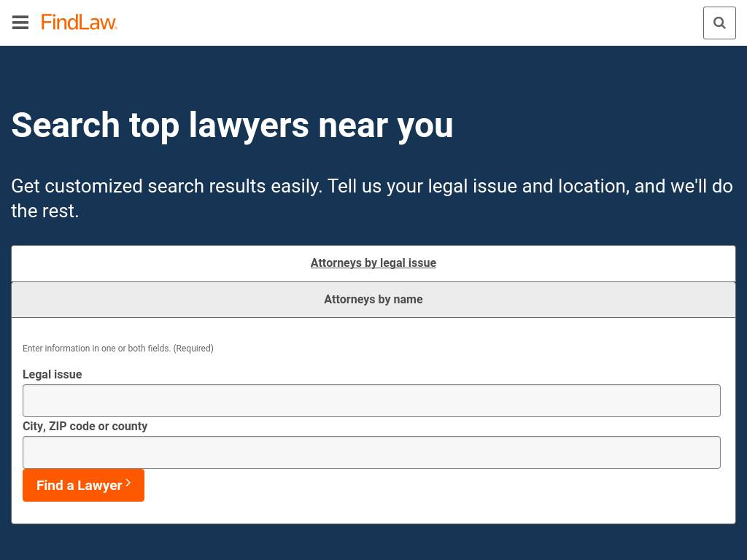Click the "Get customized search results" paragraph

click(x=371, y=187)
